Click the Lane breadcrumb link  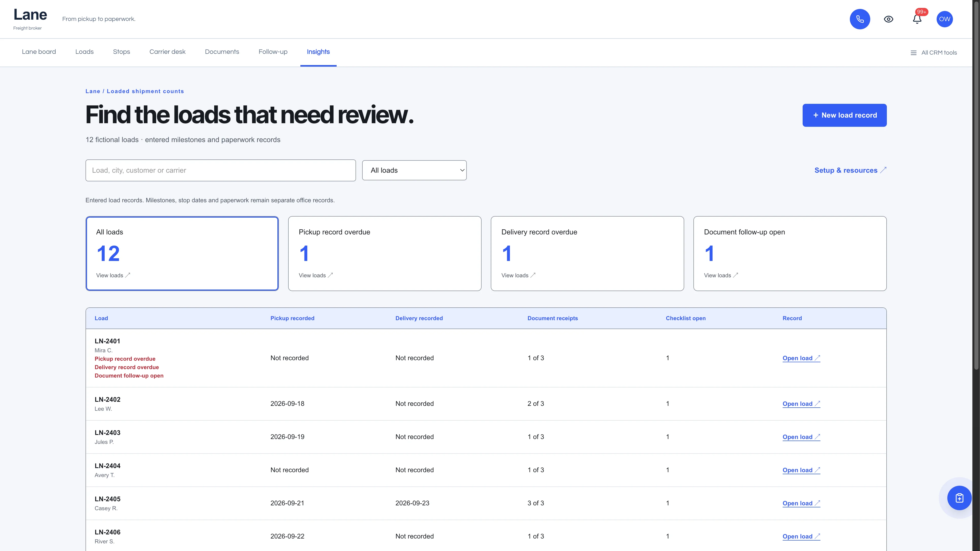(x=93, y=91)
